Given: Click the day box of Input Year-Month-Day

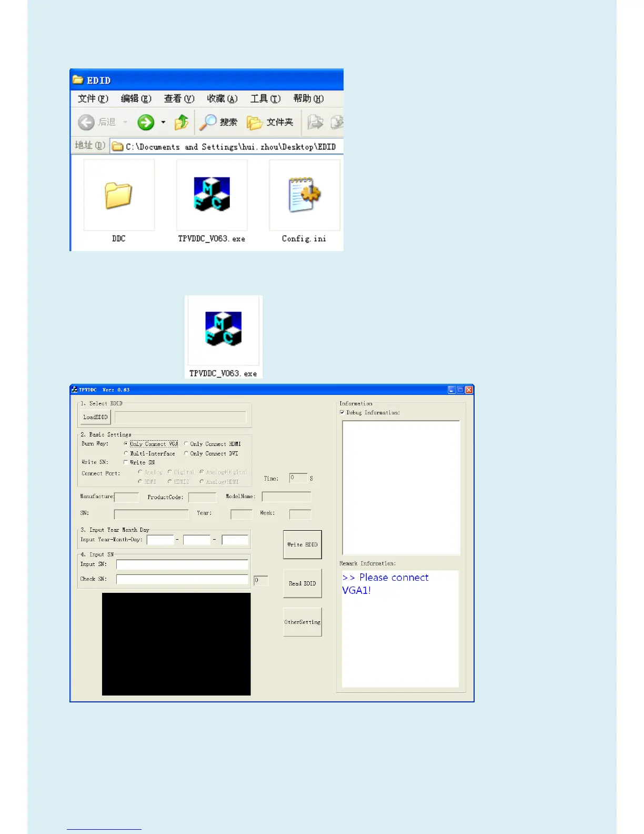Looking at the screenshot, I should point(235,540).
